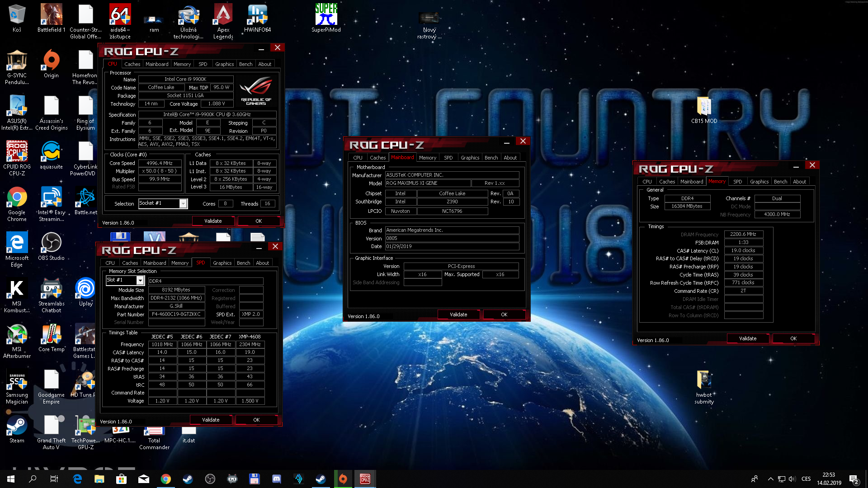Open the OBS Studio taskbar icon
This screenshot has height=488, width=868.
pyautogui.click(x=210, y=479)
